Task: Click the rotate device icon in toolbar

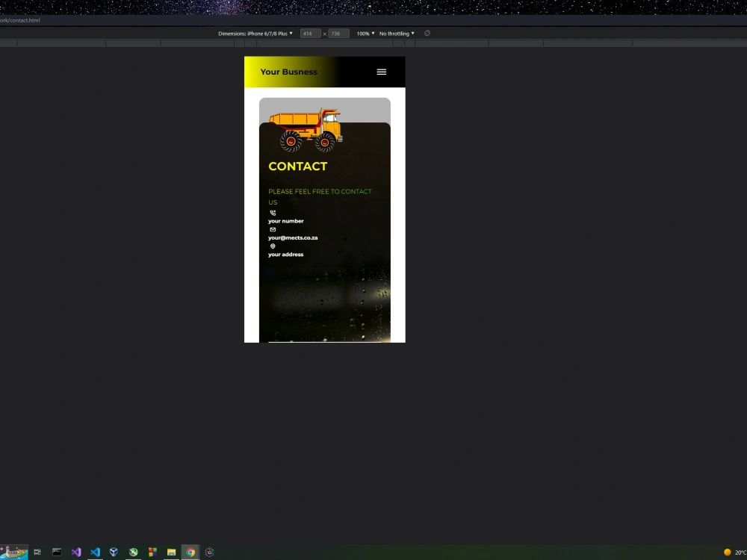Action: coord(427,34)
